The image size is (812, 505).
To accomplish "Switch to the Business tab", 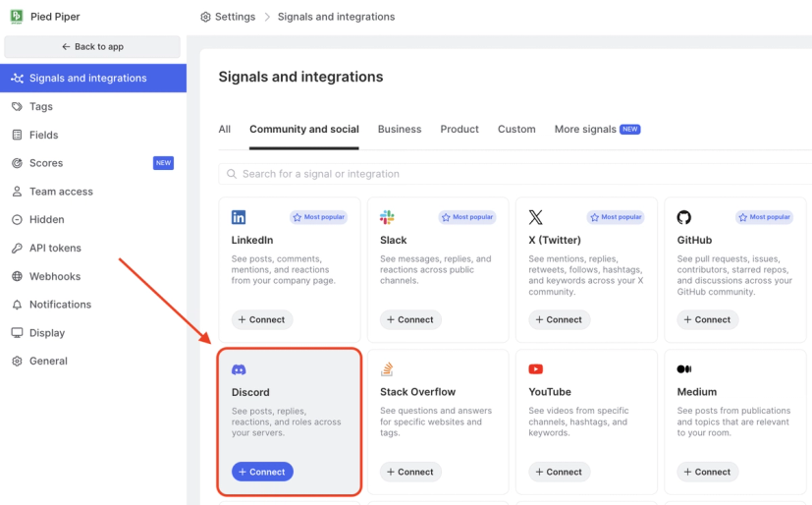I will click(400, 129).
